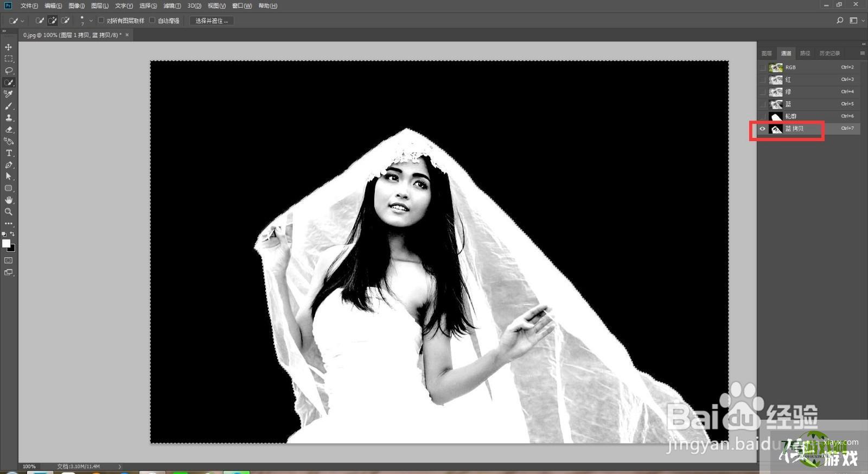
Task: Show the 轮廓 channel visibility
Action: 763,116
